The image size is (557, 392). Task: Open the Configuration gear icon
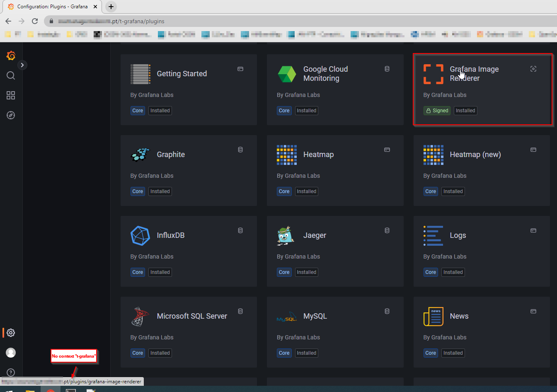click(x=10, y=332)
